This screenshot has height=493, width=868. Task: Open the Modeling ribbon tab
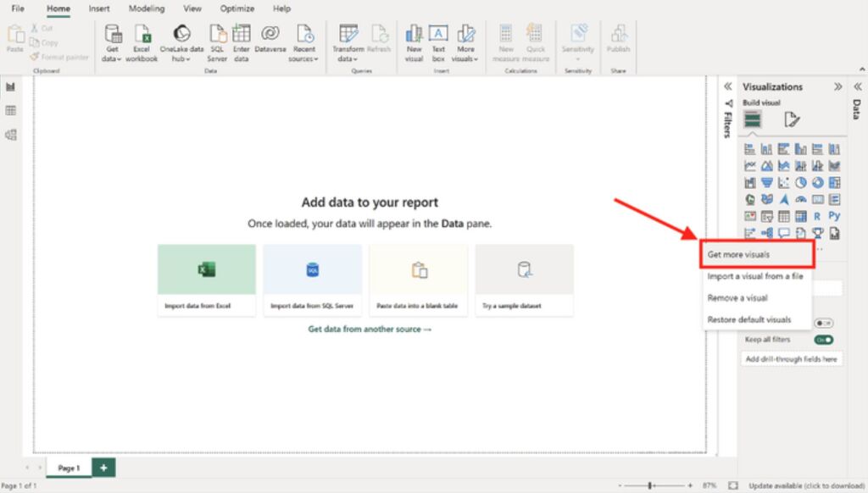(x=147, y=8)
